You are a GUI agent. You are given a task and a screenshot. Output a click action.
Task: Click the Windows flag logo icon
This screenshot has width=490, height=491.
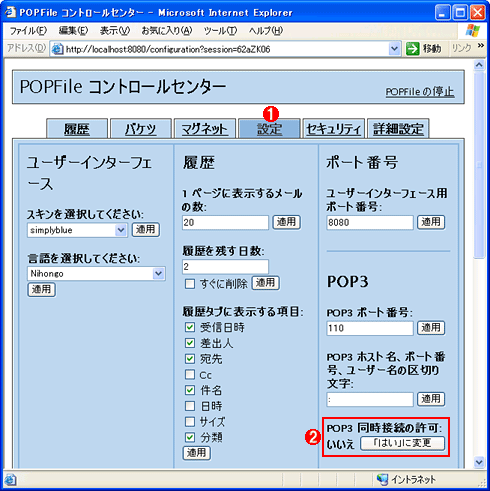point(473,31)
